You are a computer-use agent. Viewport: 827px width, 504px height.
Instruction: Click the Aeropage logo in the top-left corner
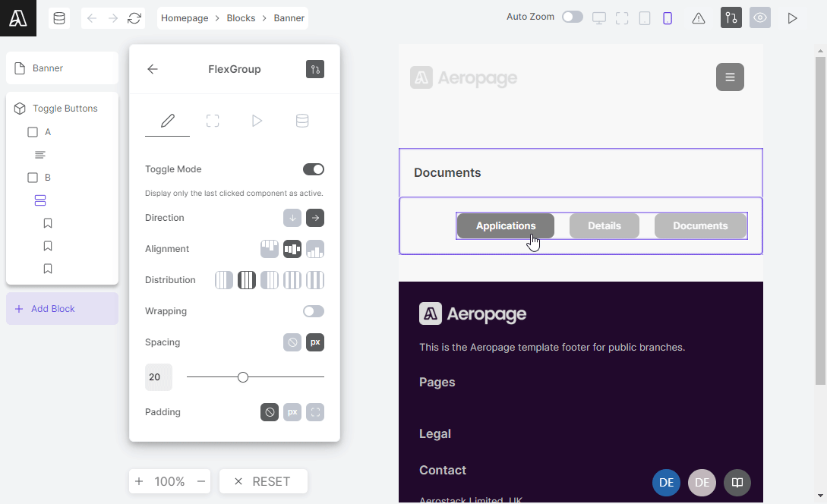click(x=18, y=18)
